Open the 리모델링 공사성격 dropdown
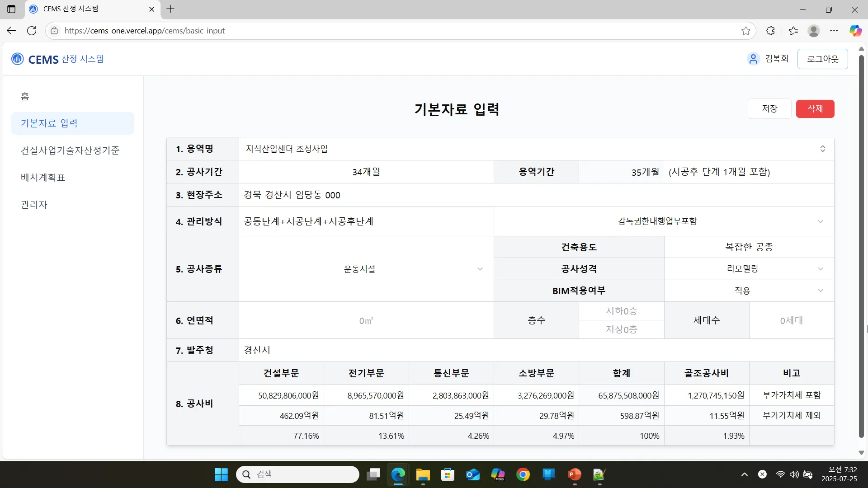 pyautogui.click(x=749, y=269)
